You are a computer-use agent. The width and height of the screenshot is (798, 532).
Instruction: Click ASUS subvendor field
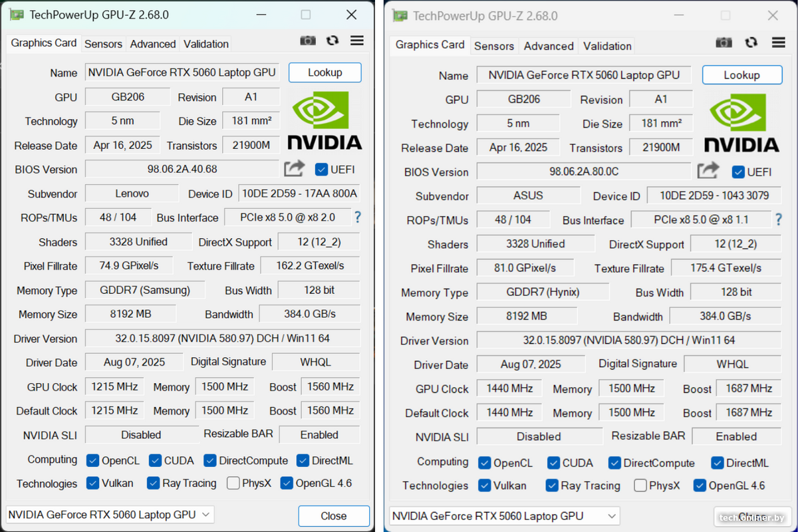(x=529, y=196)
